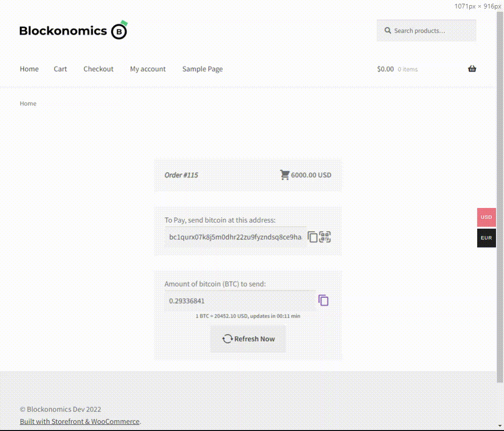Click the Blockonomics Dev 2022 copyright text
The image size is (504, 431).
60,409
